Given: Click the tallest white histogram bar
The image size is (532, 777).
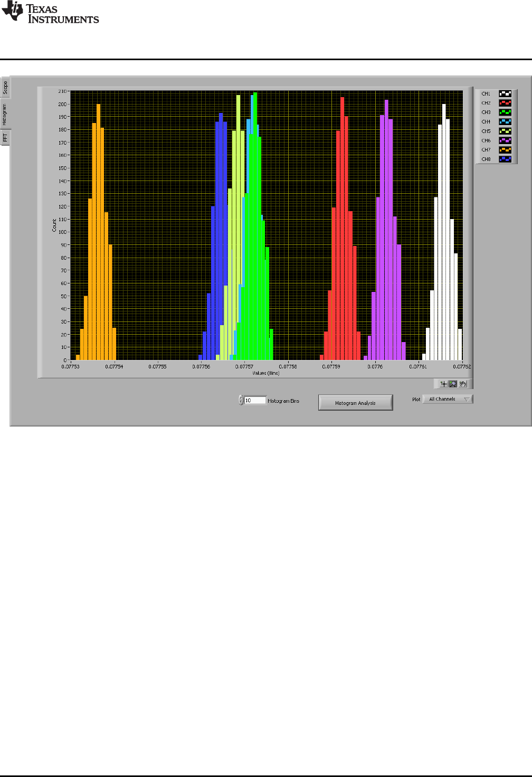Looking at the screenshot, I should 444,232.
